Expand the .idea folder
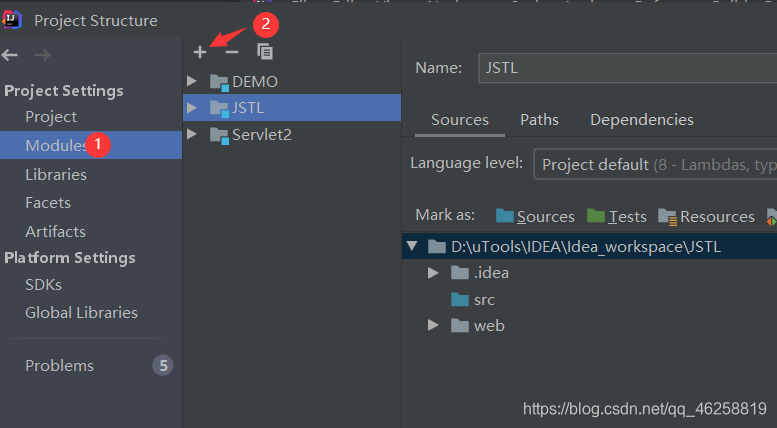The width and height of the screenshot is (777, 428). [433, 272]
